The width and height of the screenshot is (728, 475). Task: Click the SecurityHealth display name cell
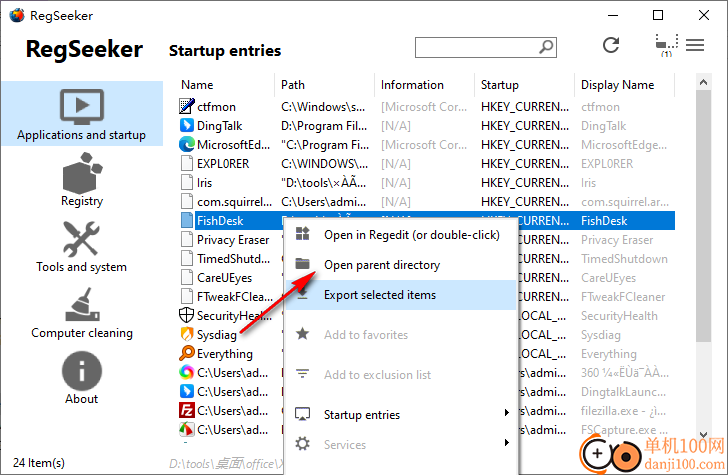tap(619, 316)
